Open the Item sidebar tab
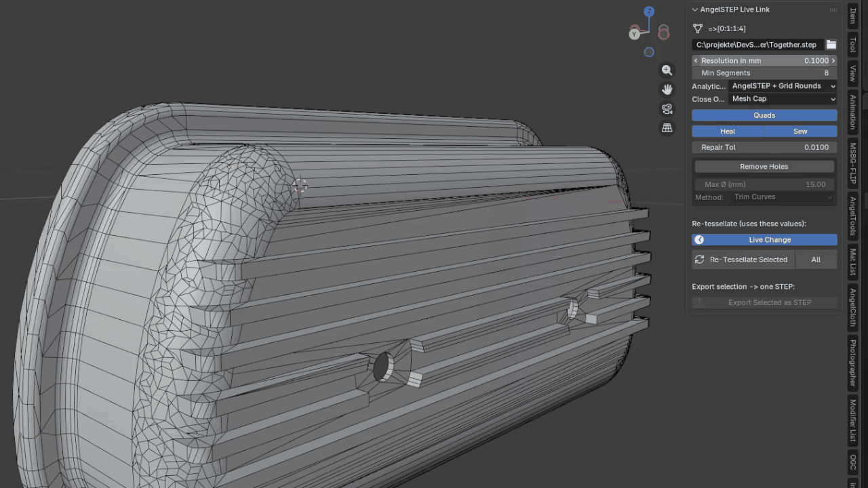Viewport: 868px width, 488px height. 853,17
